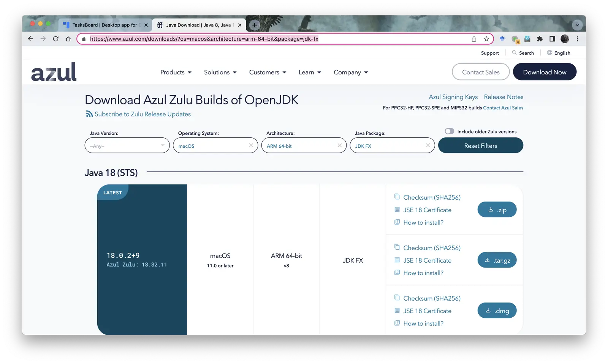
Task: Reload the page with the refresh icon
Action: (x=55, y=39)
